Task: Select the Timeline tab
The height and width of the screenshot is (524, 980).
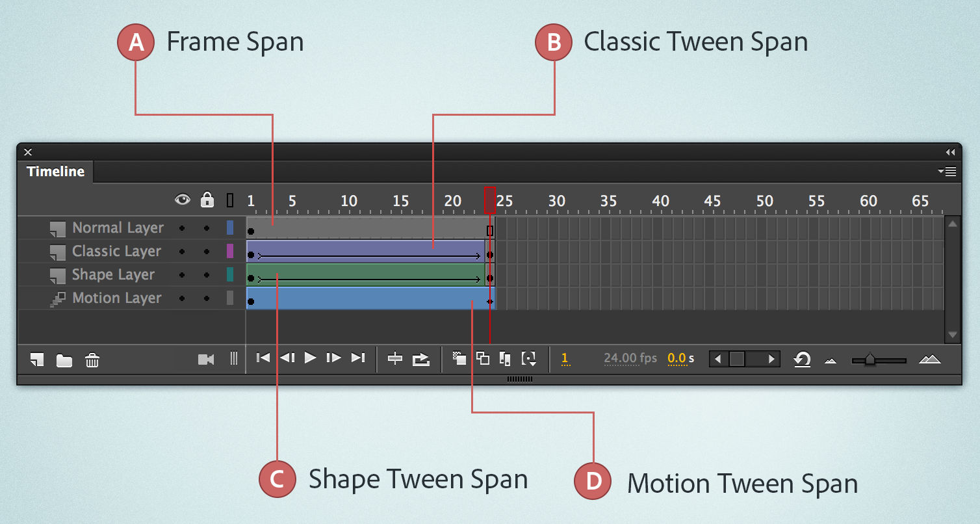Action: click(55, 171)
